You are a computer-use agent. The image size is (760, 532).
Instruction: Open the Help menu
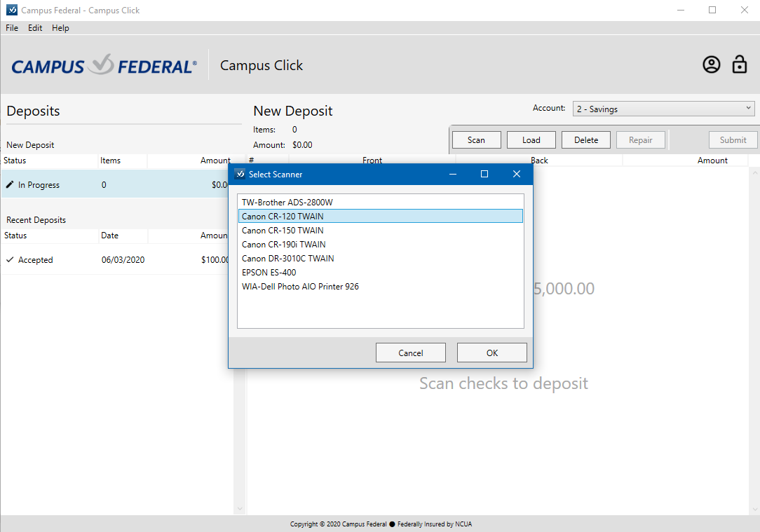coord(60,28)
